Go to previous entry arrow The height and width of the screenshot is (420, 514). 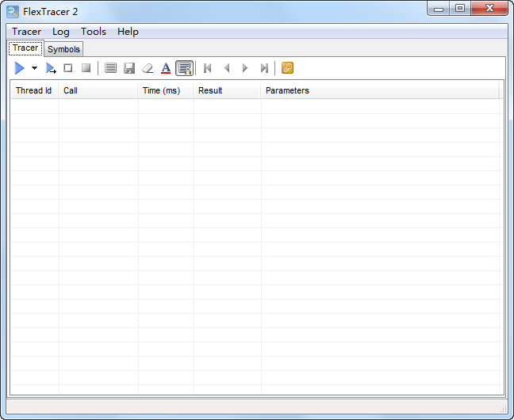[227, 68]
